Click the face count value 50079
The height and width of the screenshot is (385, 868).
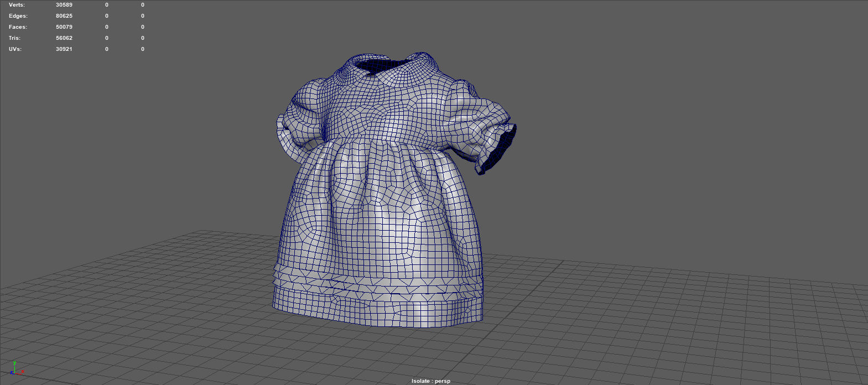(x=64, y=27)
